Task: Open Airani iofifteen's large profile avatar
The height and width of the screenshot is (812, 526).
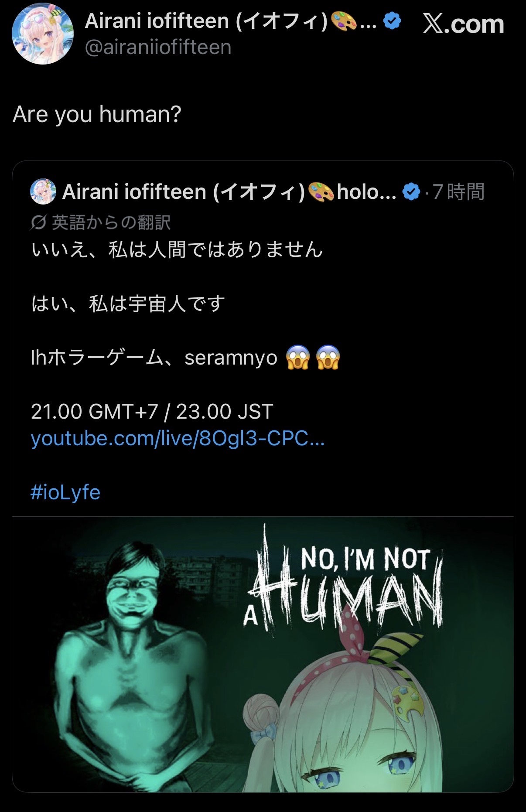Action: coord(42,34)
